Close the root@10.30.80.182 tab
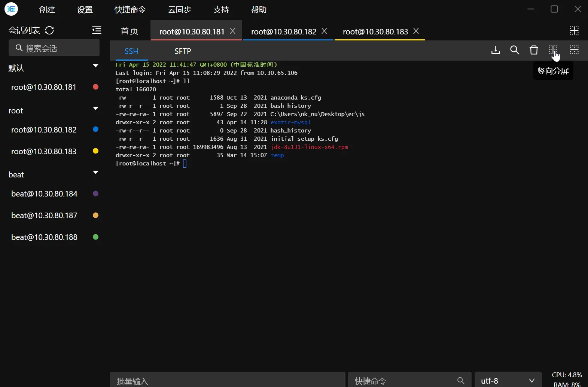The width and height of the screenshot is (588, 387). tap(324, 31)
